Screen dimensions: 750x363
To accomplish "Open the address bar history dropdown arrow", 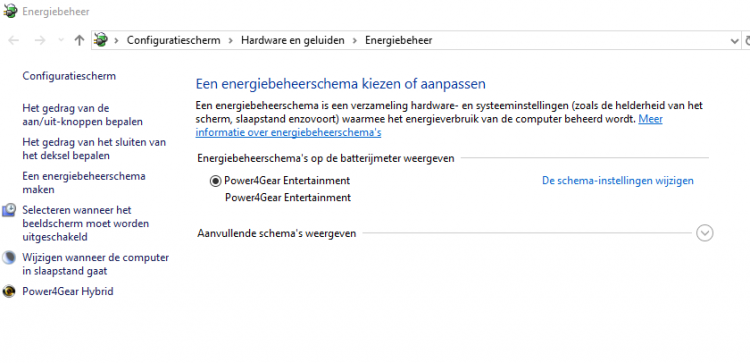I will pos(735,41).
